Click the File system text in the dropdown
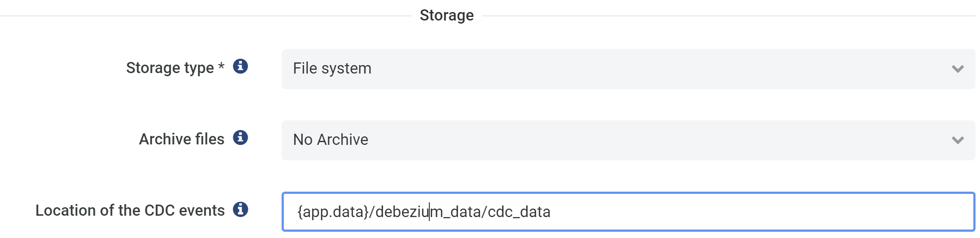 tap(332, 69)
